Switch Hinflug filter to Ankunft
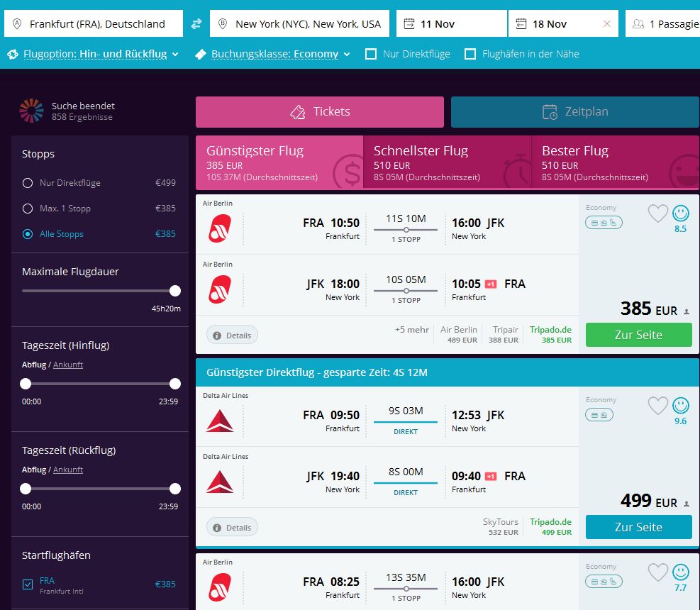Screen dimensions: 700x610 68,365
